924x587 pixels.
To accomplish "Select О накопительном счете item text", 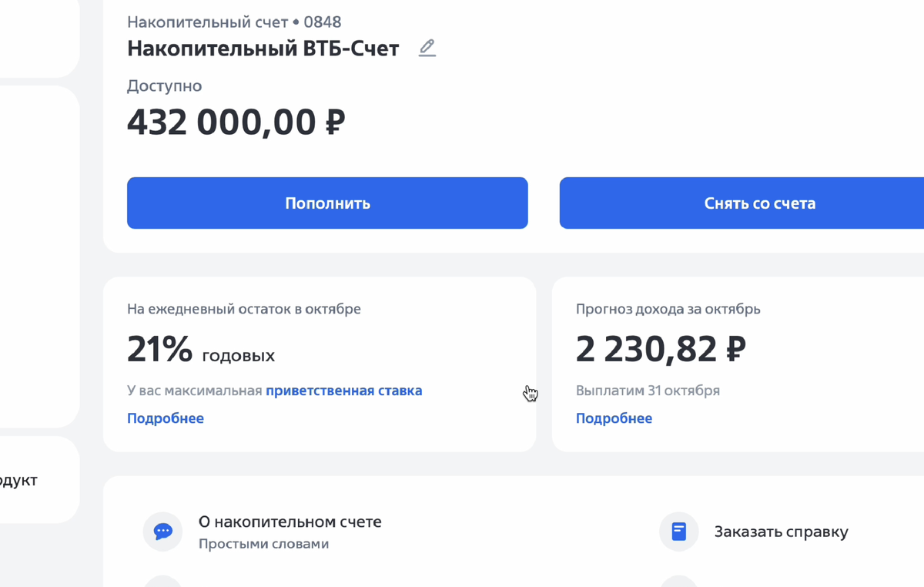I will [x=290, y=522].
